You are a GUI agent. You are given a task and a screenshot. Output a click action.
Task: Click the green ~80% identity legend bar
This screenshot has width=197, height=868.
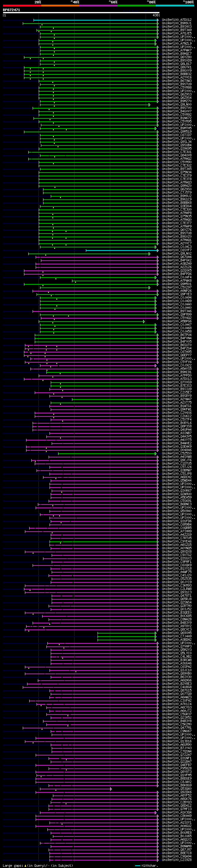(x=137, y=6)
